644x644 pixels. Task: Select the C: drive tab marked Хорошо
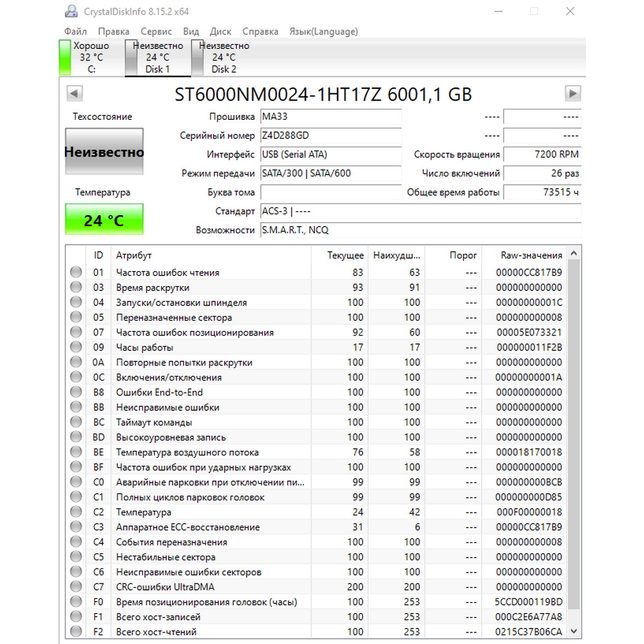(91, 57)
